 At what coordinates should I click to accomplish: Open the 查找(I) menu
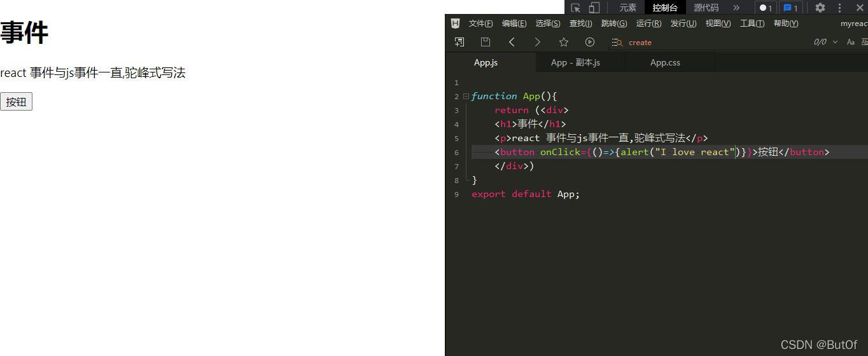(580, 24)
